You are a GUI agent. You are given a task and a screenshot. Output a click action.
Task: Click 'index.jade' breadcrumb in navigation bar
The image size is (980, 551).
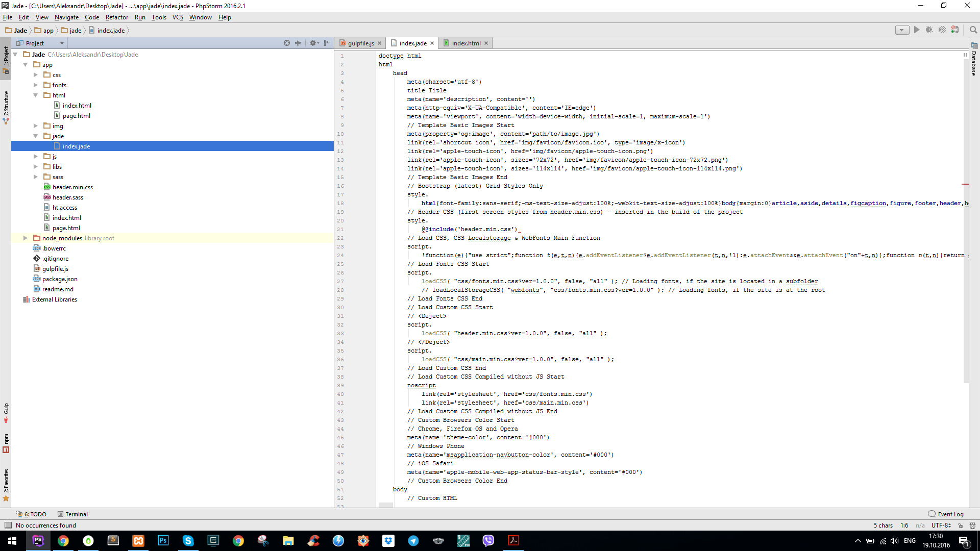pos(107,31)
